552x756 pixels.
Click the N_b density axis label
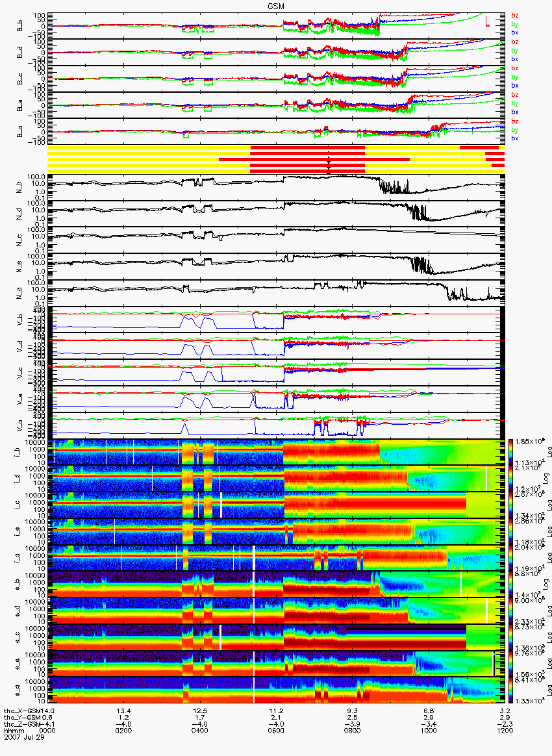click(x=19, y=187)
